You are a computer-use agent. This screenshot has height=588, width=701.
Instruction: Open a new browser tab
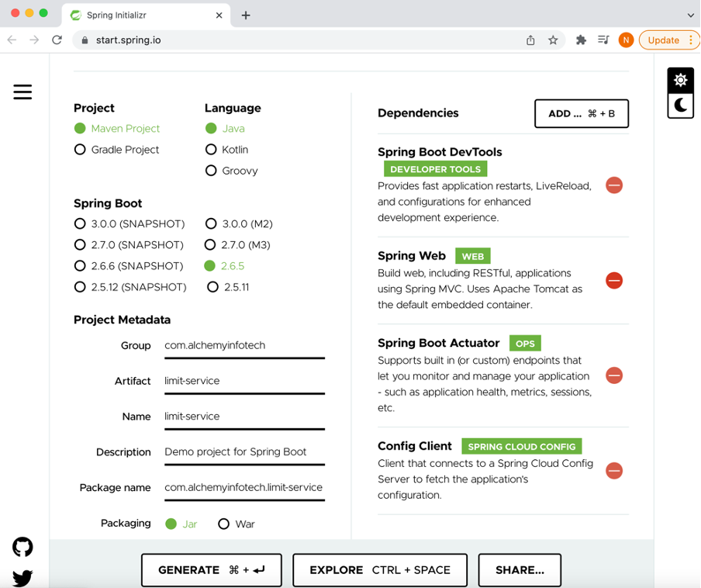click(246, 14)
